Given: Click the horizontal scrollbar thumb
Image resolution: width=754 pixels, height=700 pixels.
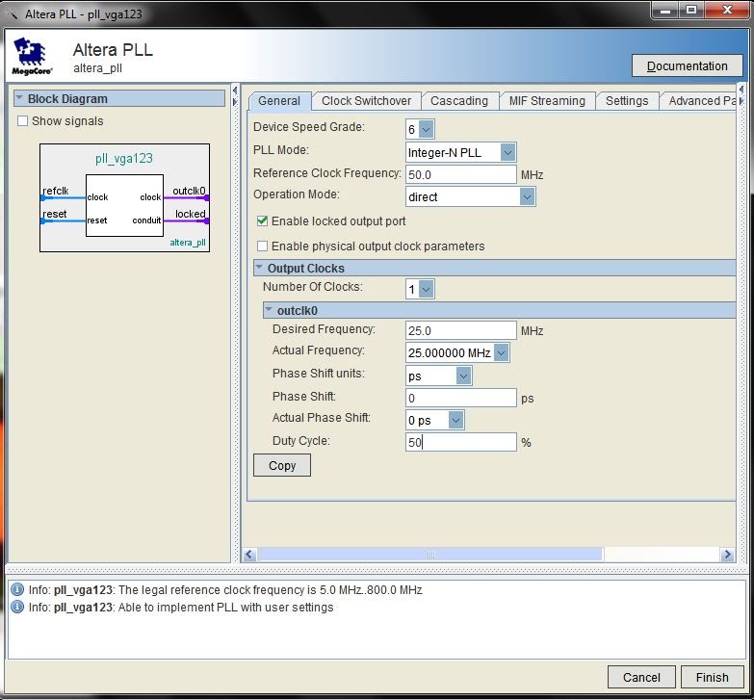Looking at the screenshot, I should tap(430, 555).
